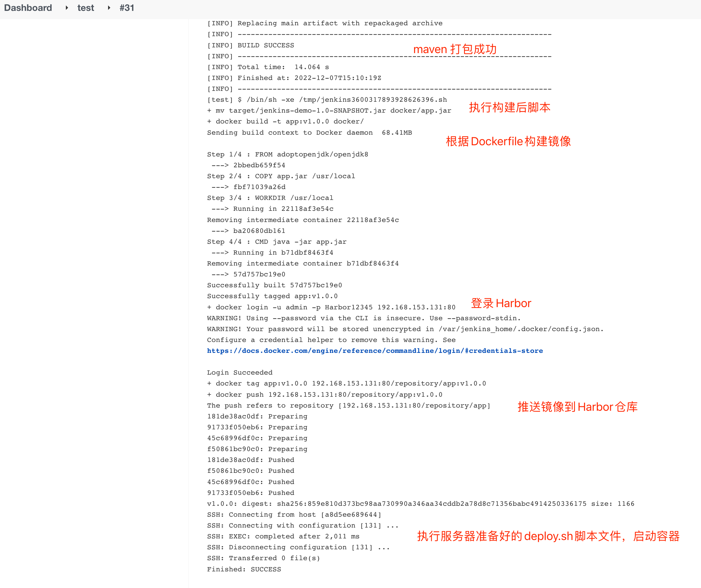Open the test job via breadcrumb
The height and width of the screenshot is (588, 701).
85,8
